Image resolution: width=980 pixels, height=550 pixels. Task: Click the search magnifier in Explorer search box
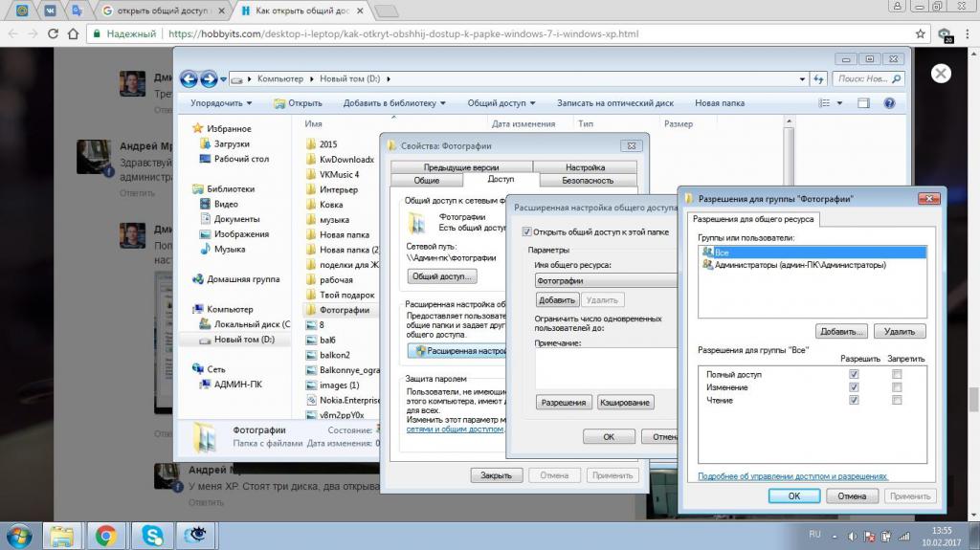click(896, 78)
